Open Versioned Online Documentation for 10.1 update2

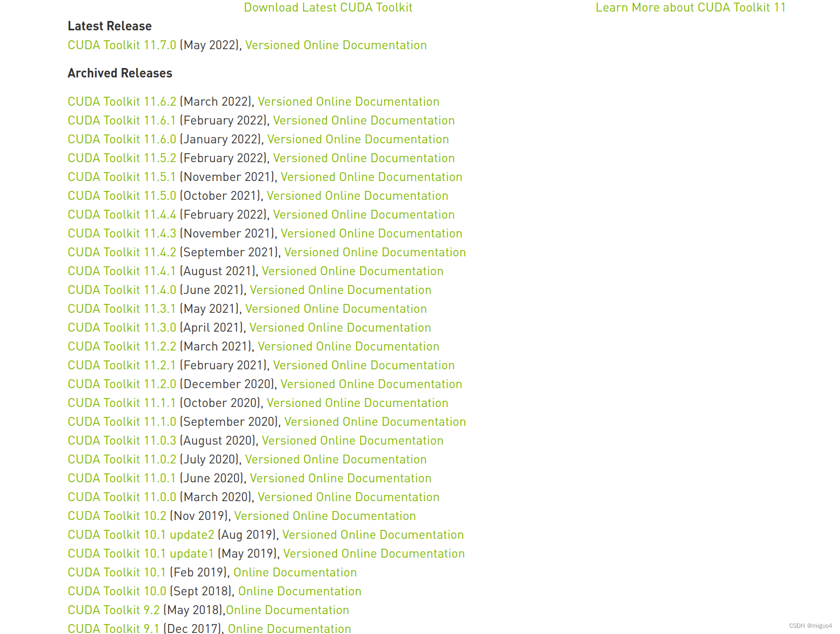[x=373, y=535]
